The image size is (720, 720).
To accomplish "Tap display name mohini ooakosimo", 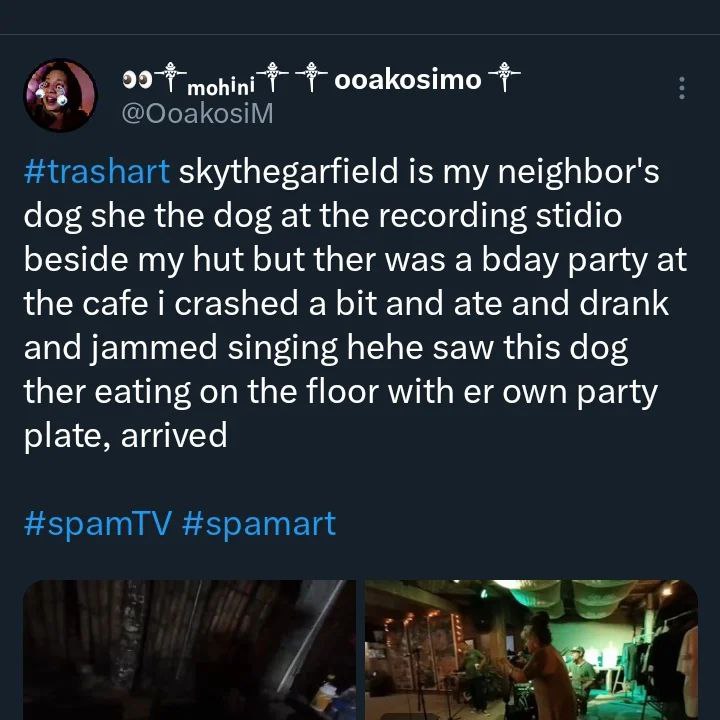I will point(321,80).
